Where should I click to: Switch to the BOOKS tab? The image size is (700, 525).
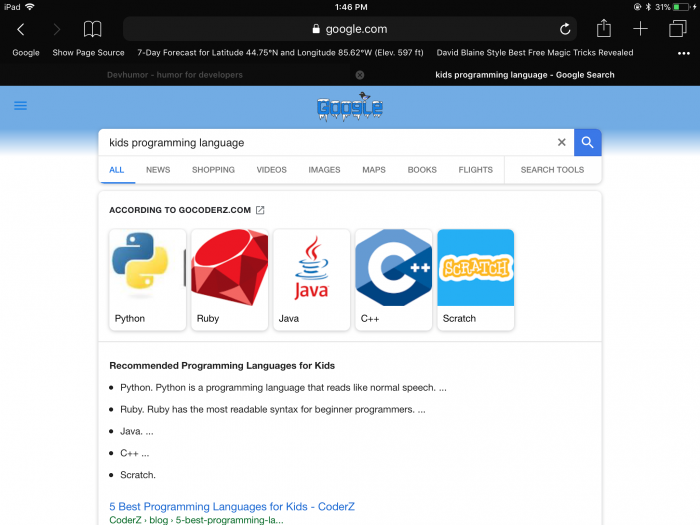pyautogui.click(x=422, y=170)
